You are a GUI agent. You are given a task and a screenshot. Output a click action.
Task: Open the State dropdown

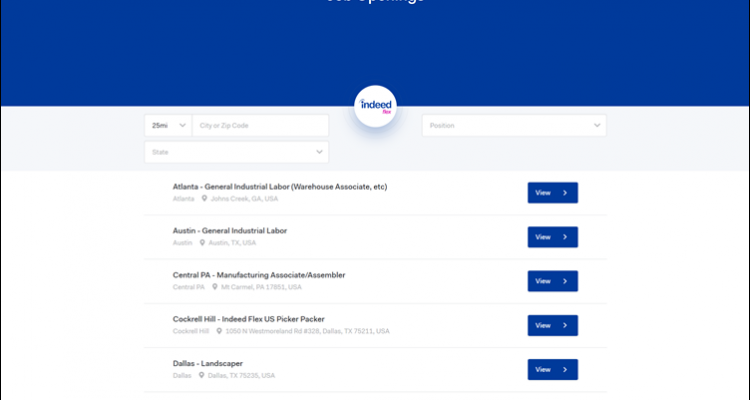(x=236, y=152)
